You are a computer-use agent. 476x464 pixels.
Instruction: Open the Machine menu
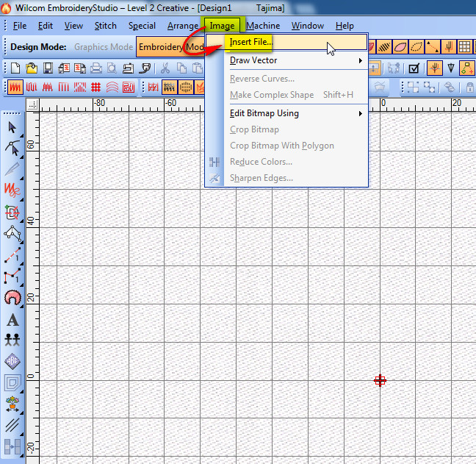click(263, 26)
